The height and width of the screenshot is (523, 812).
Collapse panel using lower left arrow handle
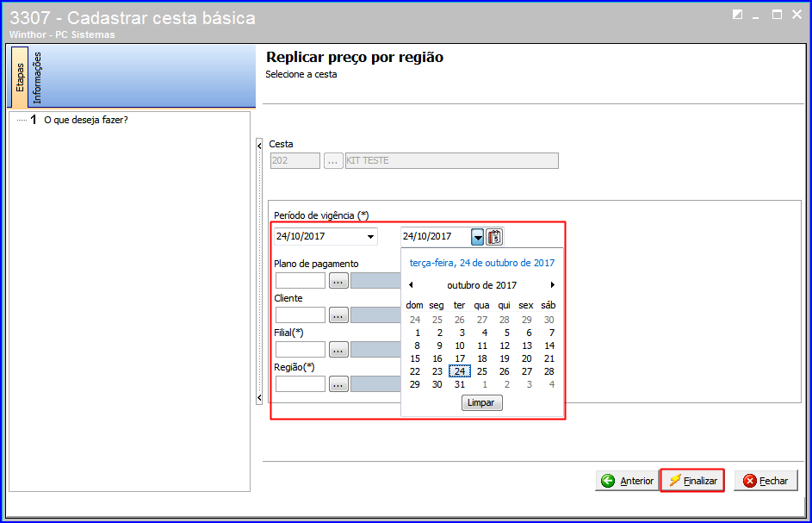point(259,398)
